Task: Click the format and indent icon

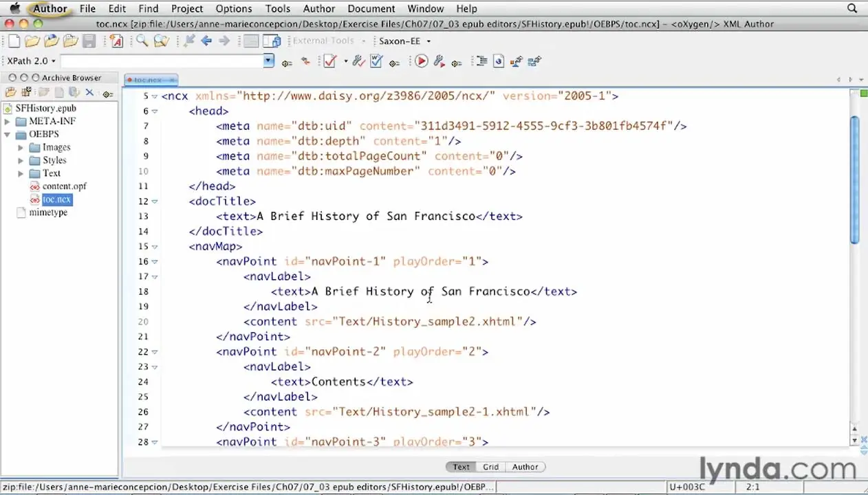Action: (481, 61)
